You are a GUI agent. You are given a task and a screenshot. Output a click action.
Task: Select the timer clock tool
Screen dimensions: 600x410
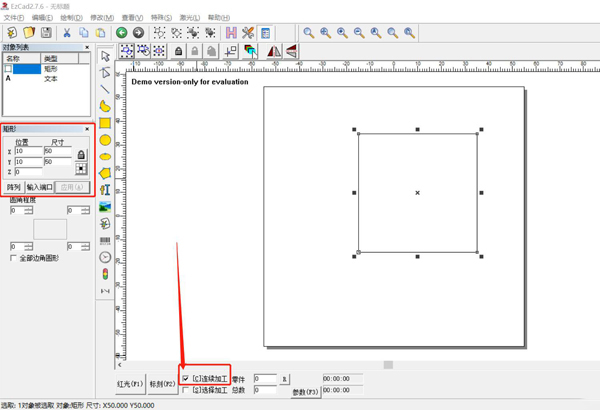tap(106, 258)
